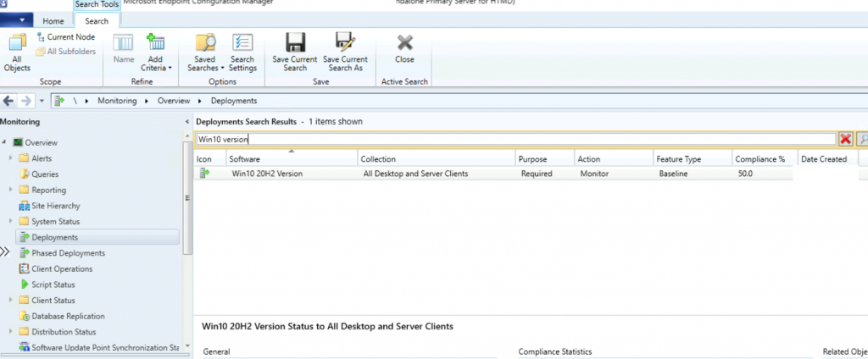
Task: Sort by Date Created column header
Action: (828, 159)
